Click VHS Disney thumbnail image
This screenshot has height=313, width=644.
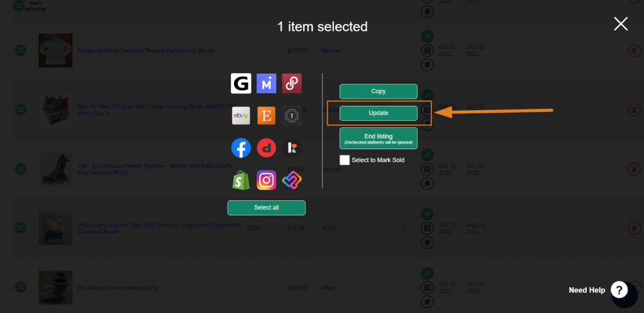(x=55, y=228)
